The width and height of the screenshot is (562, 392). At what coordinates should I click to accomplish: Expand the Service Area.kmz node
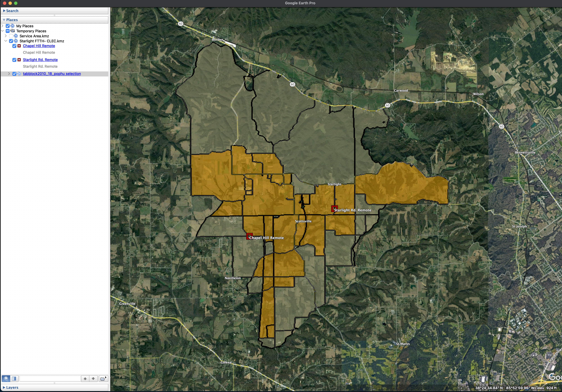(6, 36)
